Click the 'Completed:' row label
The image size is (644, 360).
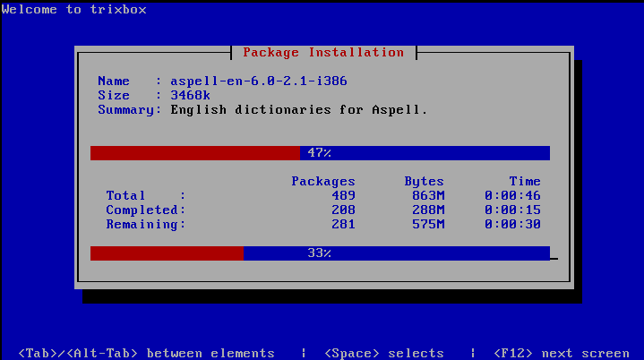point(146,210)
